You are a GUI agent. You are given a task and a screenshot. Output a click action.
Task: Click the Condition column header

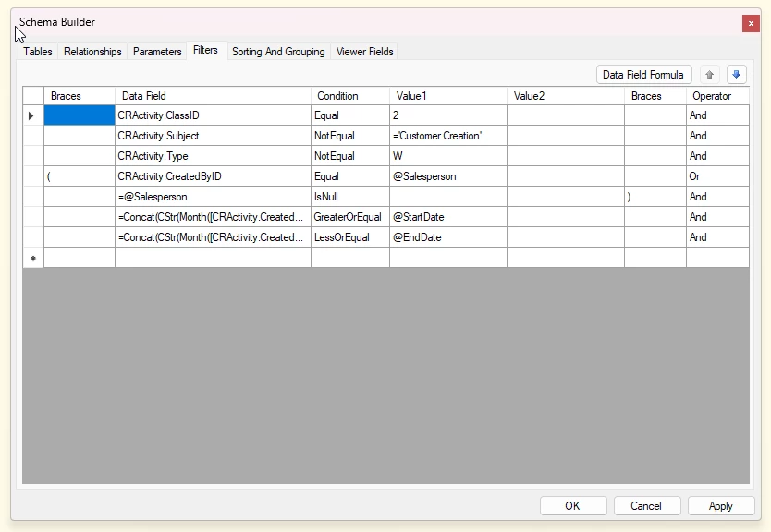click(350, 96)
